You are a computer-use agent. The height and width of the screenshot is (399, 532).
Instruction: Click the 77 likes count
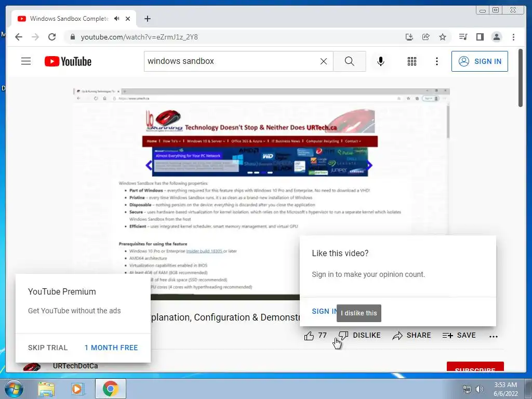[x=322, y=335]
